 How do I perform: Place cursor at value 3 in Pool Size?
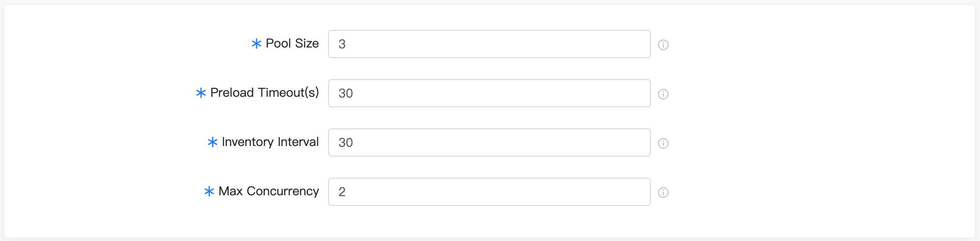pos(342,44)
